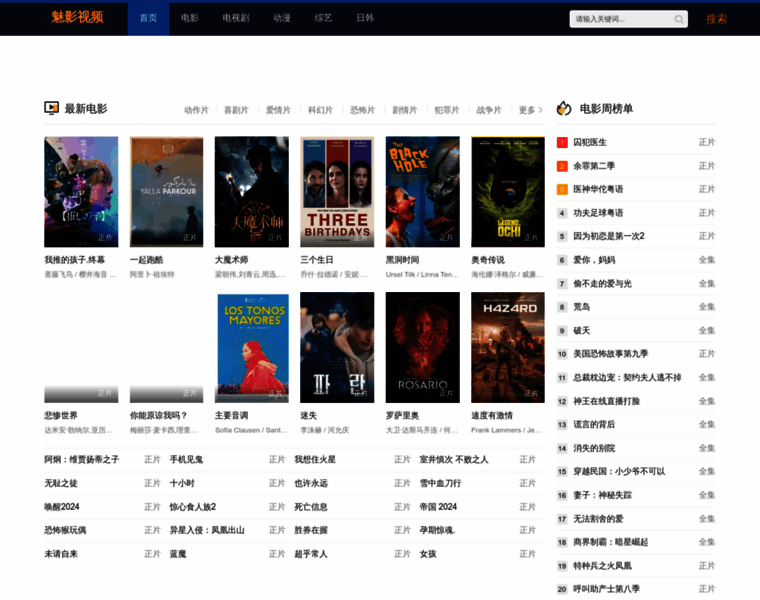
Task: Expand 更多 genres with chevron
Action: pos(531,110)
